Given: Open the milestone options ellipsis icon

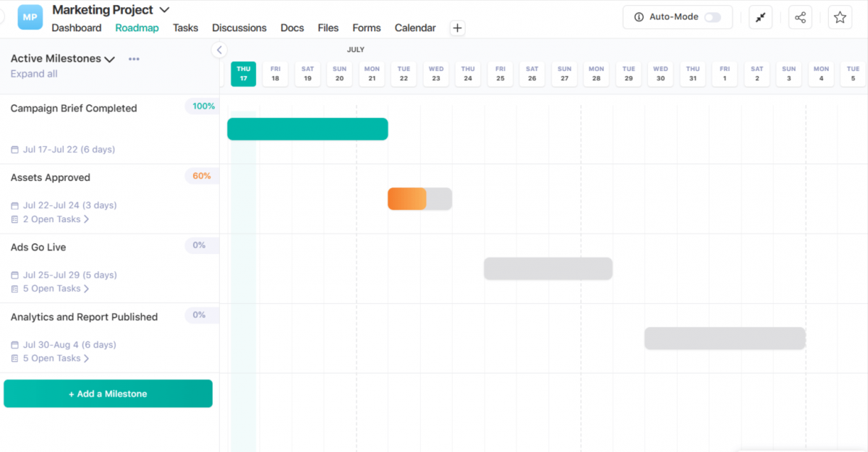Looking at the screenshot, I should tap(134, 59).
